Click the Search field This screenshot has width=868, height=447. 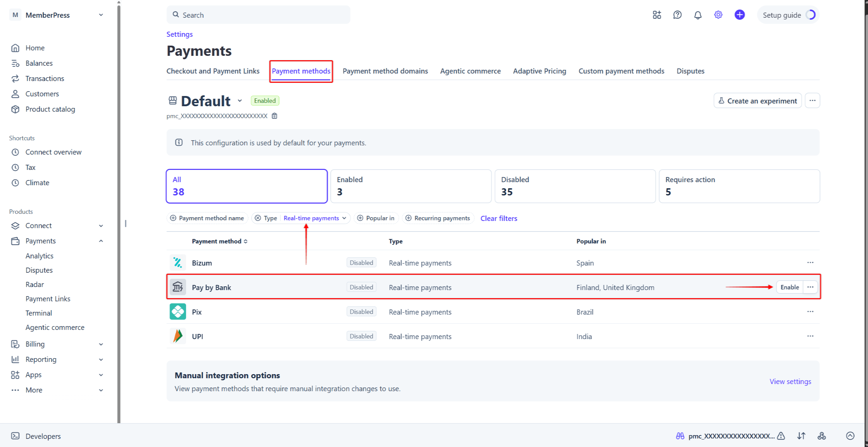click(x=258, y=15)
